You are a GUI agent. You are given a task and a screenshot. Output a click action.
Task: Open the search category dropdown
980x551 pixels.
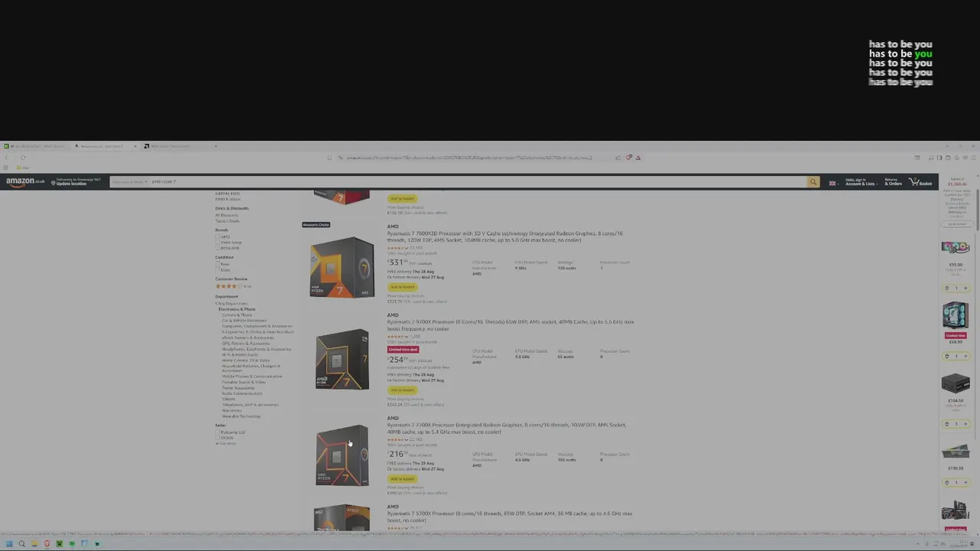point(129,182)
